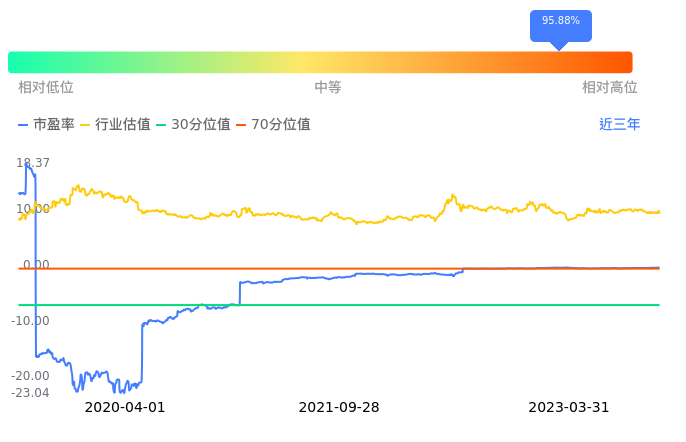The height and width of the screenshot is (442, 686).
Task: Click the 中等 label under gradient bar
Action: [x=328, y=88]
